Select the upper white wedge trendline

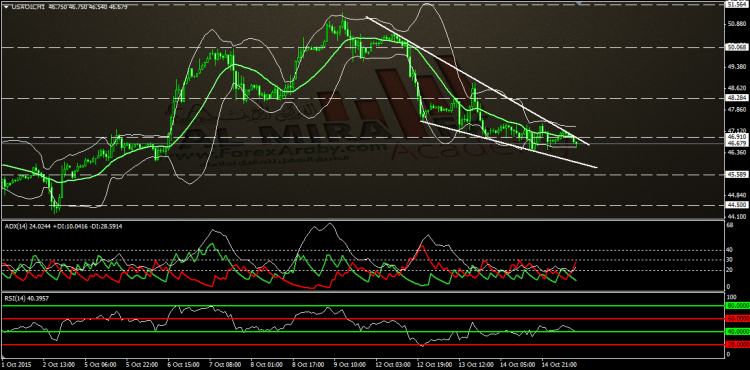coord(477,80)
